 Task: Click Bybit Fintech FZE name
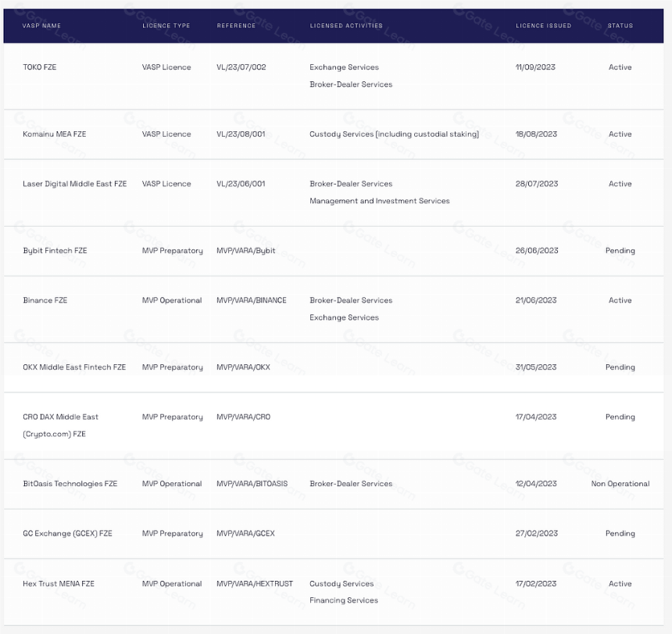pyautogui.click(x=55, y=251)
